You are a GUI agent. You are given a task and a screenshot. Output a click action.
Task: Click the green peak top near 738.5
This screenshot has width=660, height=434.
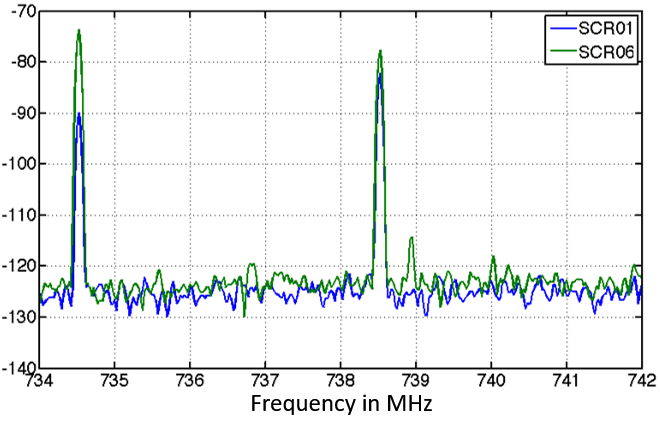(x=380, y=51)
